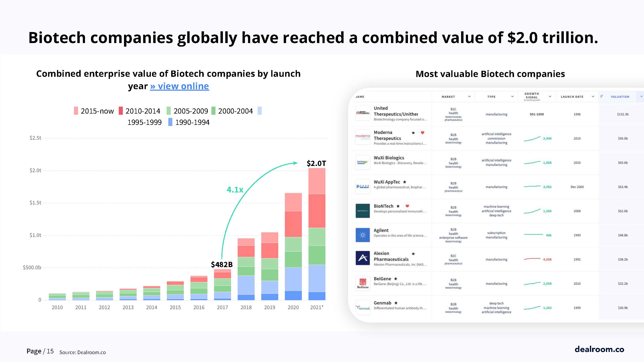
Task: Open the WuXi Biologics company name
Action: pos(389,158)
